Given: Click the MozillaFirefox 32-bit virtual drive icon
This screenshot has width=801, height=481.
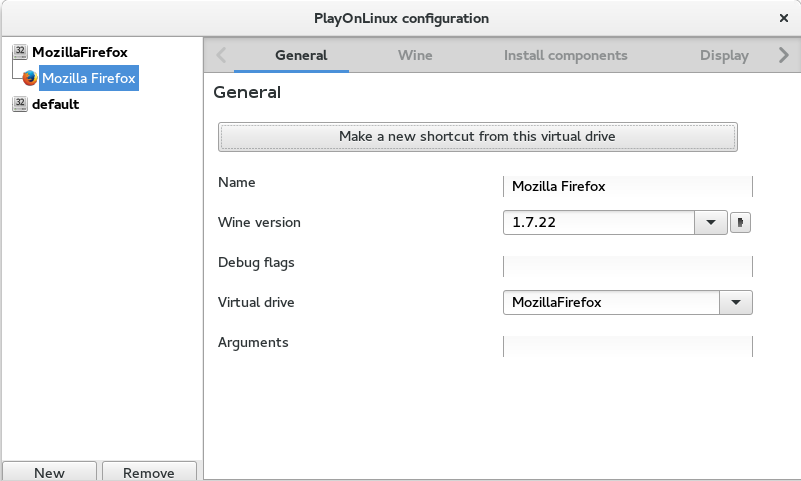Looking at the screenshot, I should click(20, 52).
